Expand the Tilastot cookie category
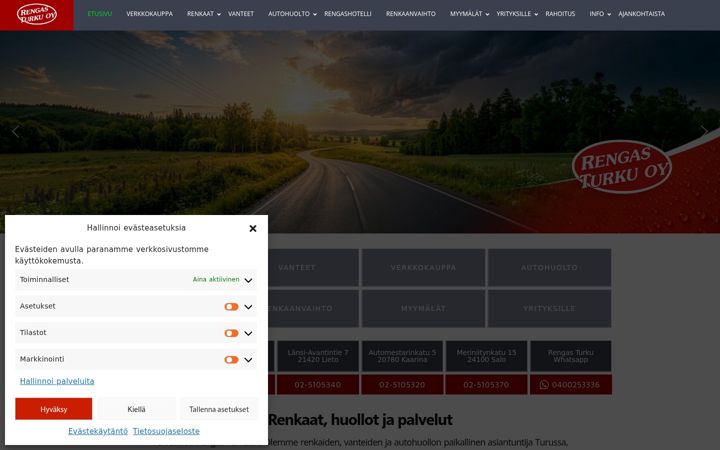This screenshot has width=720, height=450. [x=248, y=333]
